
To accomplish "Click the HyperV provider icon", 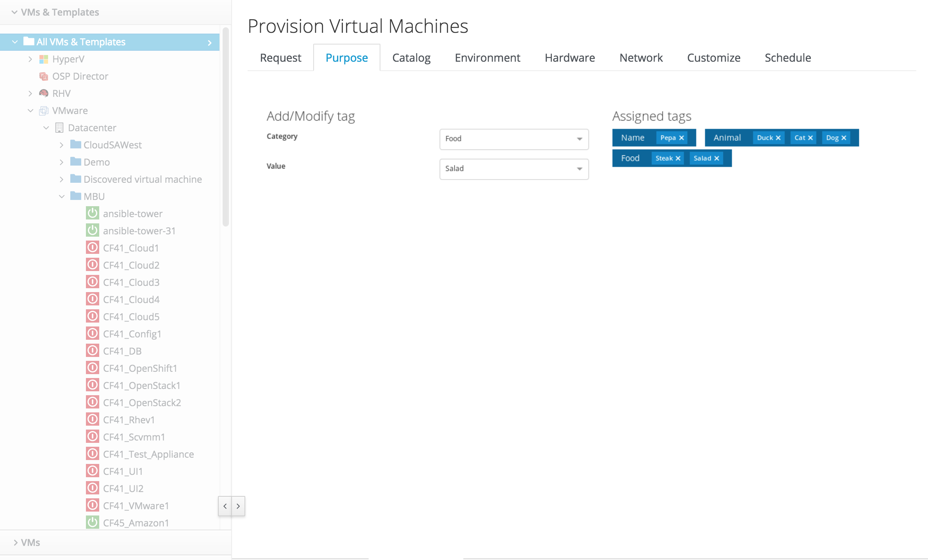I will (44, 59).
